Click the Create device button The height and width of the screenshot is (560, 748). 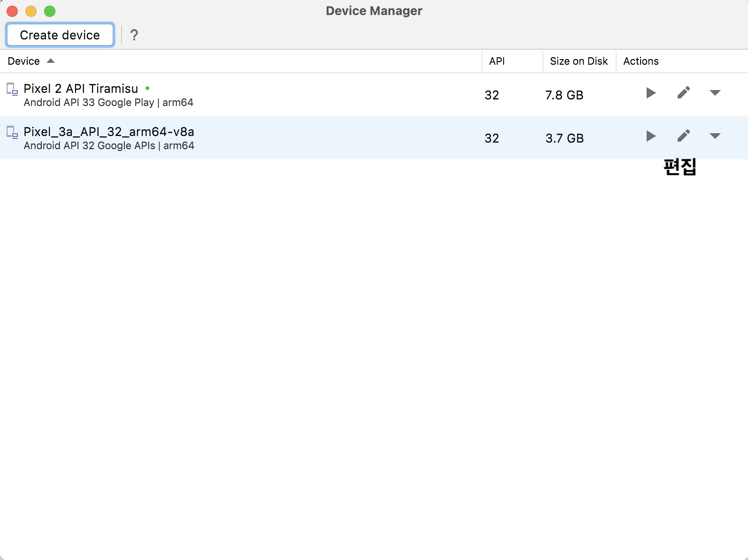click(x=60, y=35)
